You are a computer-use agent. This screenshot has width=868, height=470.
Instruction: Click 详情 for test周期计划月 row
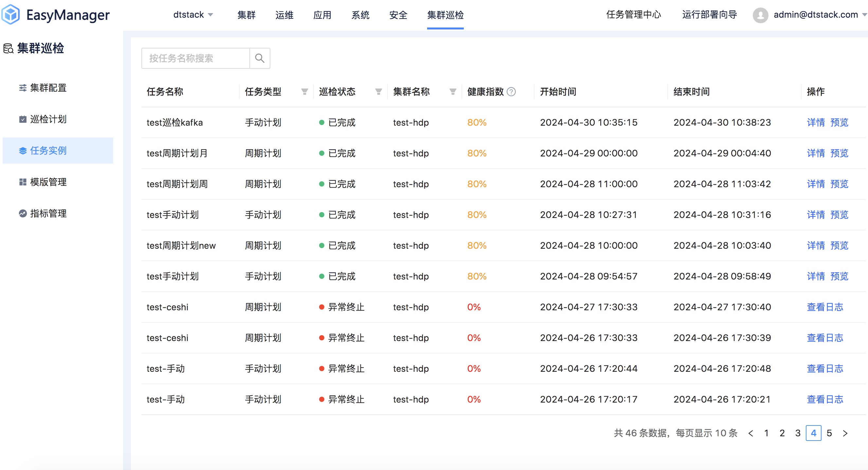click(x=816, y=153)
